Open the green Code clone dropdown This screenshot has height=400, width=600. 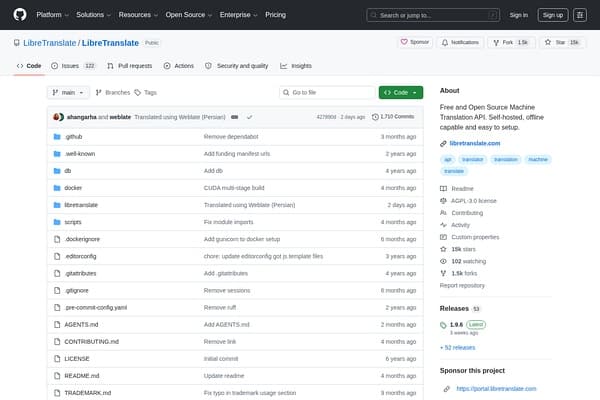(401, 93)
